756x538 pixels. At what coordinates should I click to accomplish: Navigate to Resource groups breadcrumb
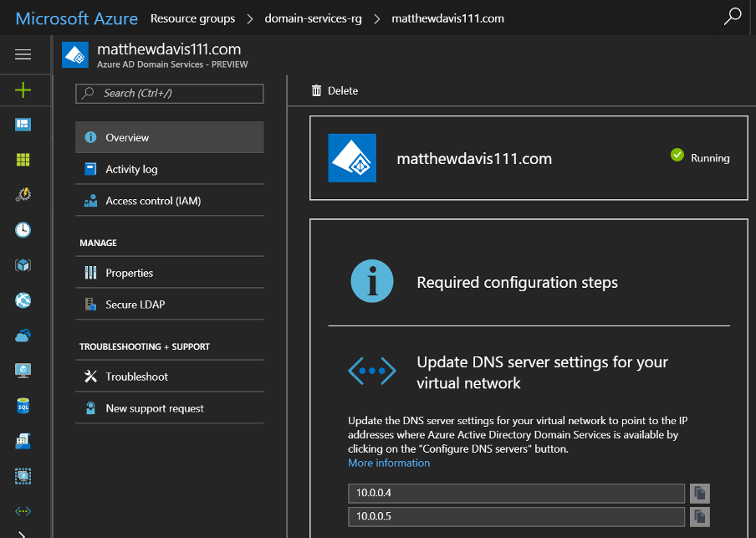pyautogui.click(x=193, y=18)
